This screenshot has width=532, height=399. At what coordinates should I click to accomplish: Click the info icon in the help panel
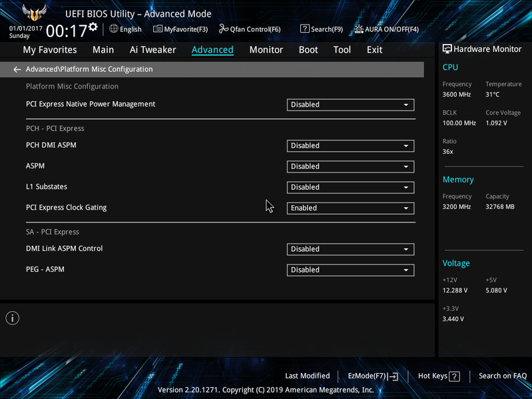click(13, 318)
